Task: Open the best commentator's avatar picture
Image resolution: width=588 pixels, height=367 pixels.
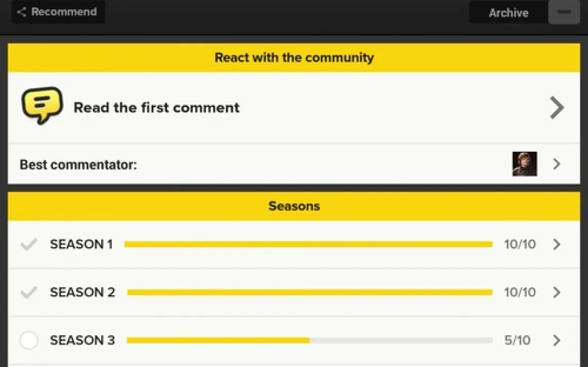Action: (524, 164)
